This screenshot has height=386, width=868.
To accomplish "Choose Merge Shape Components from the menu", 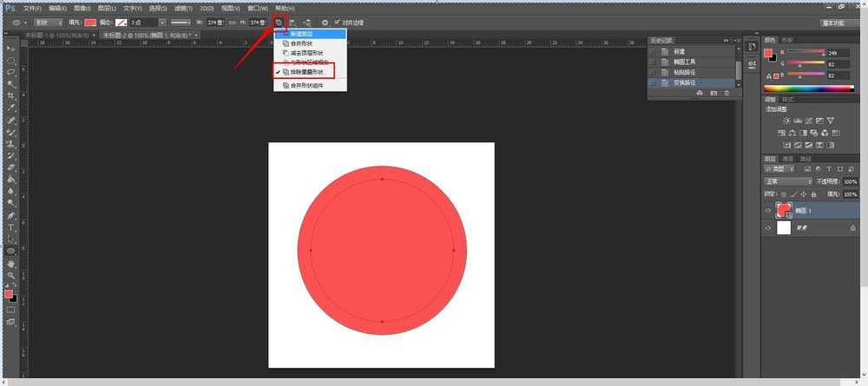I will pos(306,85).
